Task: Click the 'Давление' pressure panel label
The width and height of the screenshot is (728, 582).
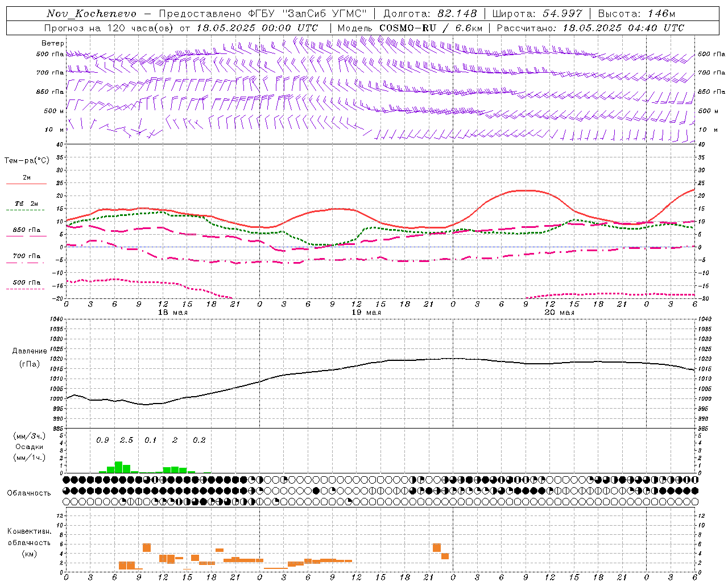Action: [x=30, y=351]
